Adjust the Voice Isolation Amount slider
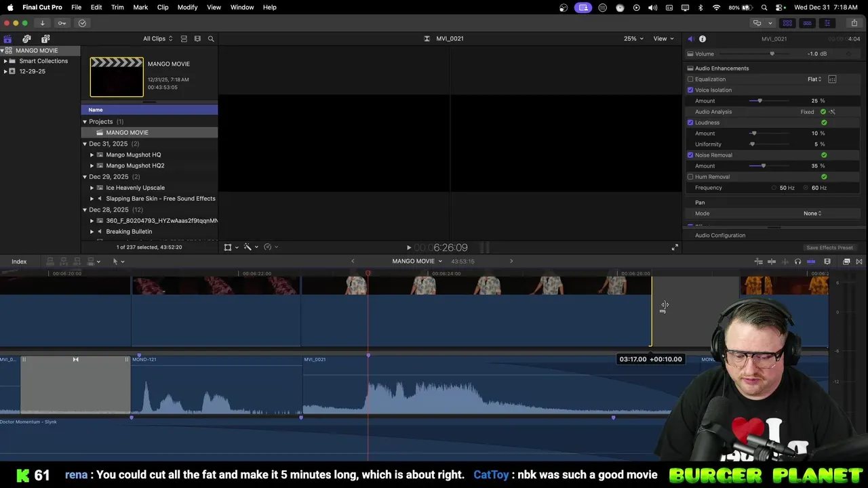868x488 pixels. pyautogui.click(x=759, y=101)
